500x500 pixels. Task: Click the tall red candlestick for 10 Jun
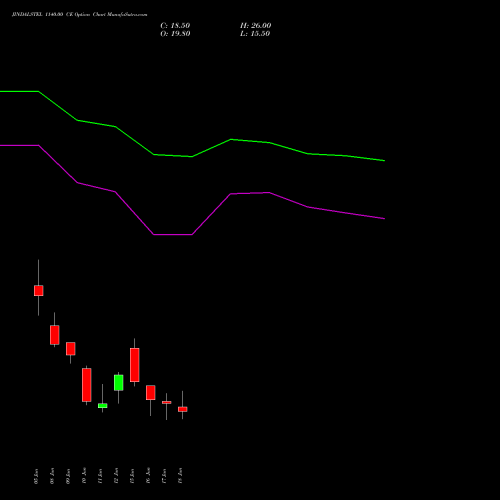(x=87, y=385)
